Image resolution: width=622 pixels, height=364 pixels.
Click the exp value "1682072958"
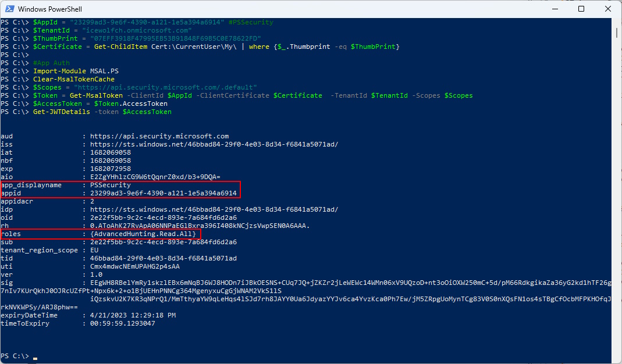[111, 169]
